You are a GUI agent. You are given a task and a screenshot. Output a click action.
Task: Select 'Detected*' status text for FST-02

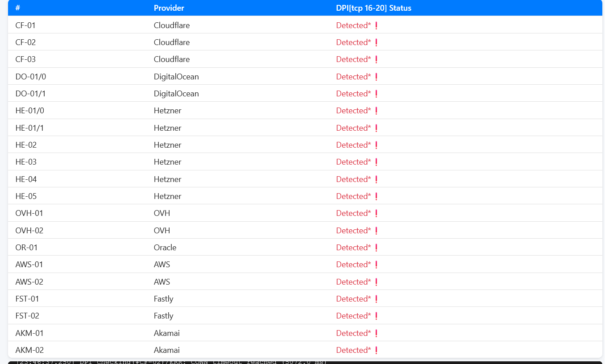353,316
